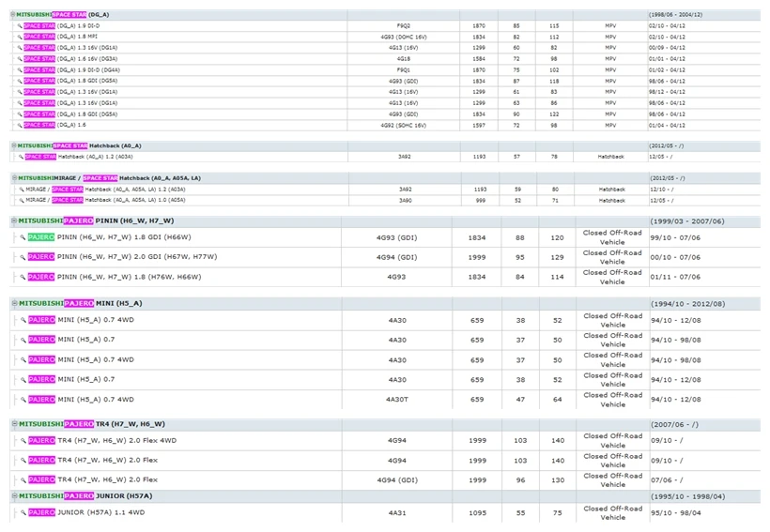
Task: Click engine code 4A30T
Action: [397, 400]
